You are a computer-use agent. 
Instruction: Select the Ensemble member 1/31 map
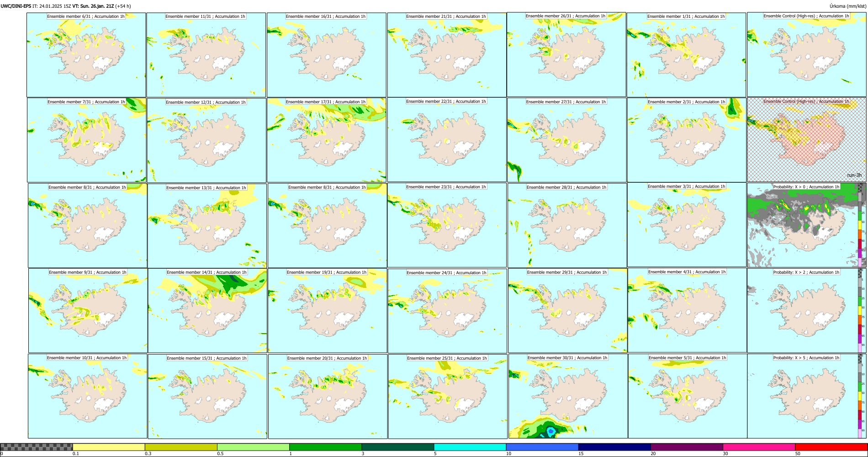pos(686,55)
